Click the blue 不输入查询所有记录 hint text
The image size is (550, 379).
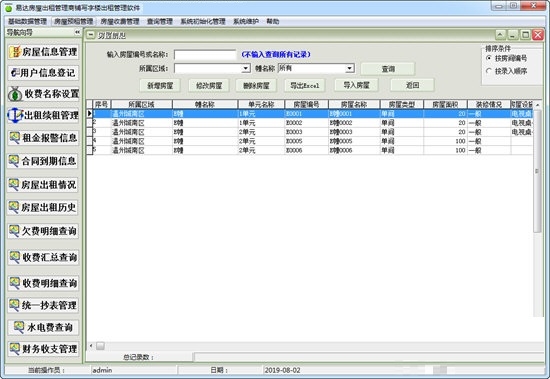pyautogui.click(x=276, y=54)
